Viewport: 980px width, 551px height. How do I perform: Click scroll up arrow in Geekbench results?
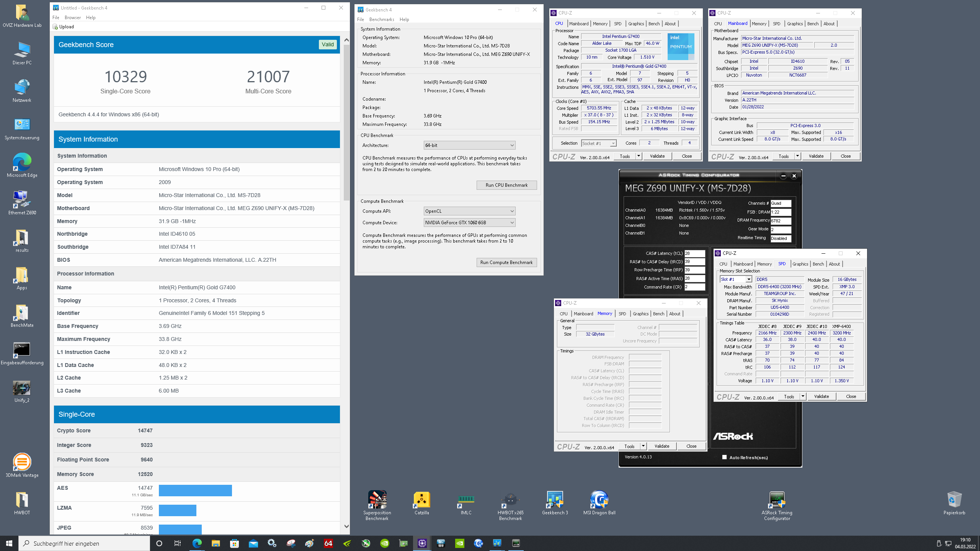(346, 40)
